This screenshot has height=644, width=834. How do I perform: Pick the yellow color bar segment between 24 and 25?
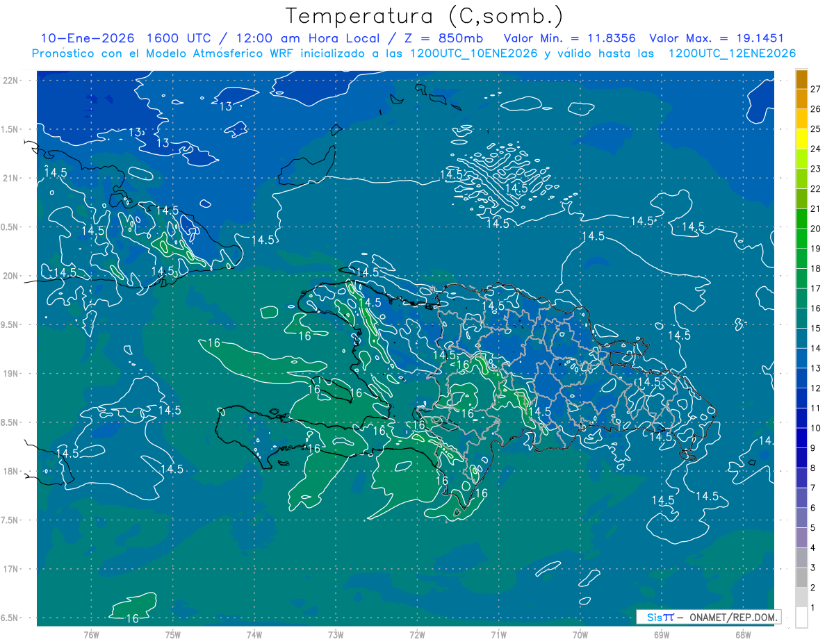801,139
